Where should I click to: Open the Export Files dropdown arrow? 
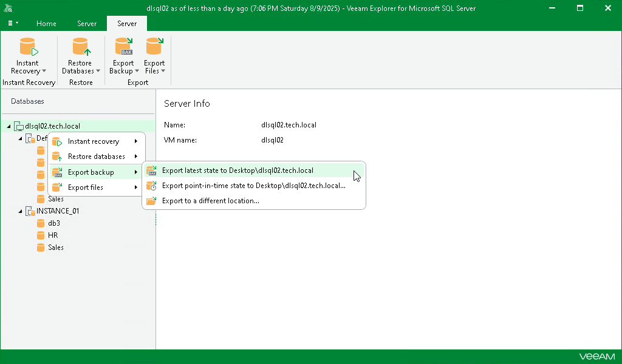tap(165, 71)
